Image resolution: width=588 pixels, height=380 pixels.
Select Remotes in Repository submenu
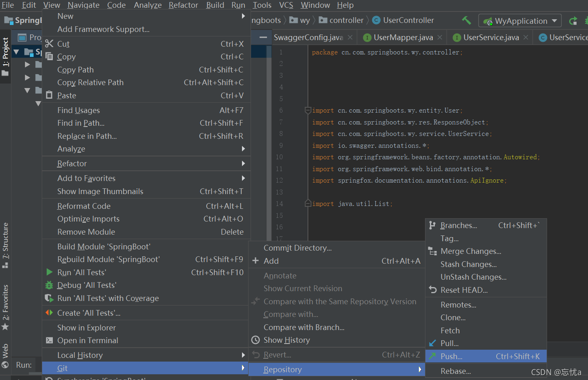[486, 305]
